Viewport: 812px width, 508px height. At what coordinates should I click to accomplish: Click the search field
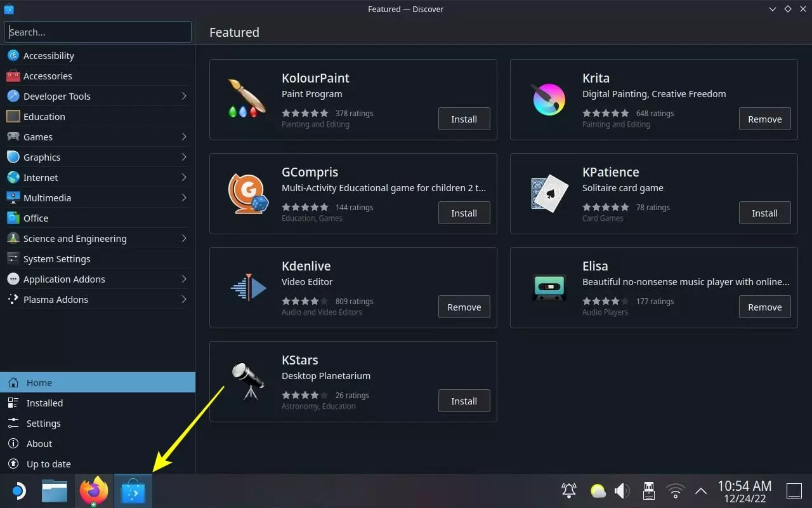[x=97, y=32]
